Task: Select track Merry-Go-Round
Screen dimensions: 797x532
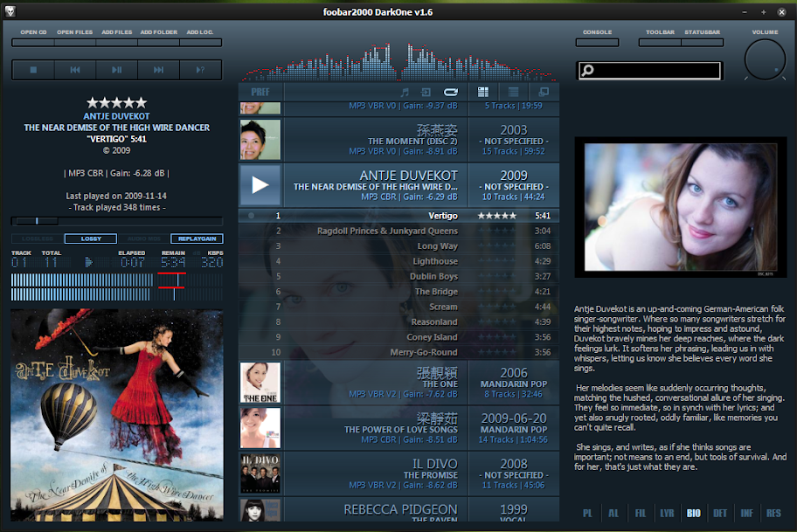Action: [x=399, y=353]
